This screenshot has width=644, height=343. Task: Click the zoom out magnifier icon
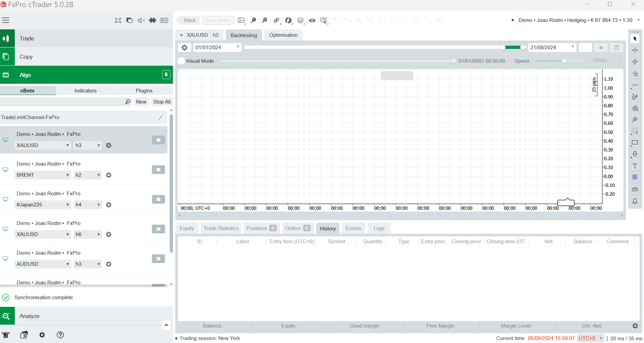pyautogui.click(x=253, y=20)
